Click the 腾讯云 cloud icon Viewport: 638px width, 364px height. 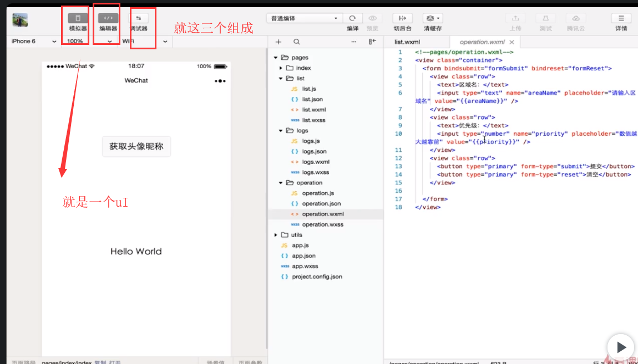(x=576, y=18)
